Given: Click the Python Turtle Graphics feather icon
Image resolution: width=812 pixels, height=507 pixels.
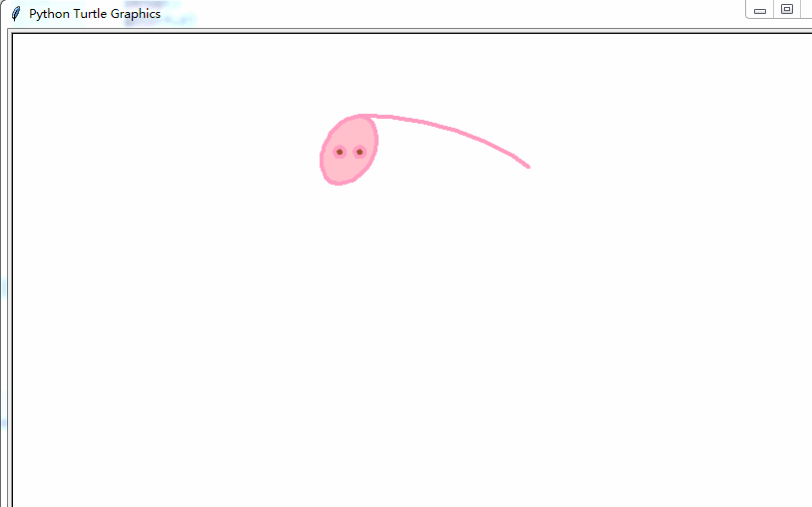Looking at the screenshot, I should [16, 13].
